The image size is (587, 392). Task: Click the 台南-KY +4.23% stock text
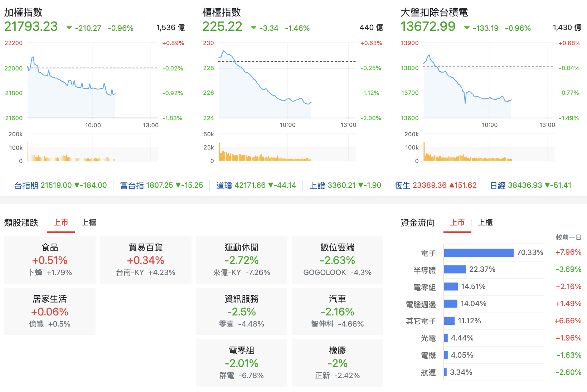click(x=146, y=273)
